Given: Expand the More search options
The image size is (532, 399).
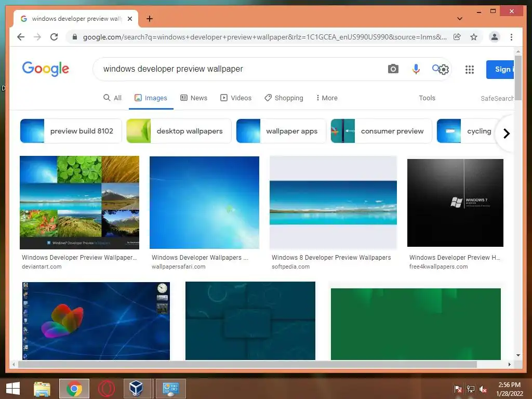Looking at the screenshot, I should 327,98.
